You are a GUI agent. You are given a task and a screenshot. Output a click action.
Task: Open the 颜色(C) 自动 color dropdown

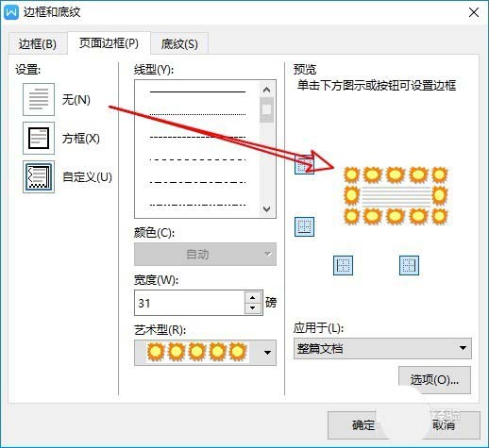coord(205,254)
